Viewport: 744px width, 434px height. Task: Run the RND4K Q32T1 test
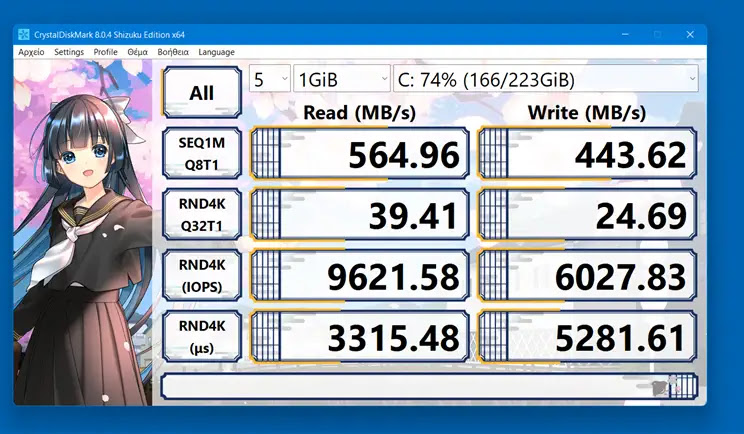[202, 214]
